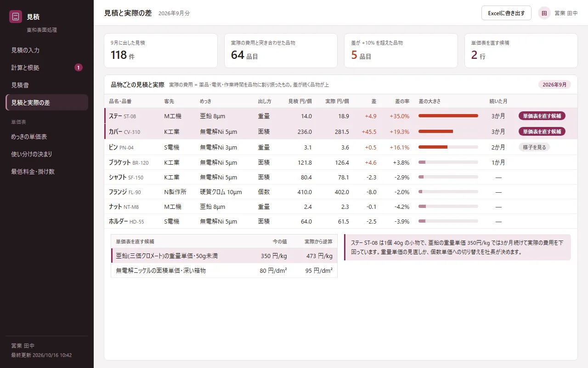The width and height of the screenshot is (588, 368).
Task: Click the 出し方 column header
Action: point(265,101)
